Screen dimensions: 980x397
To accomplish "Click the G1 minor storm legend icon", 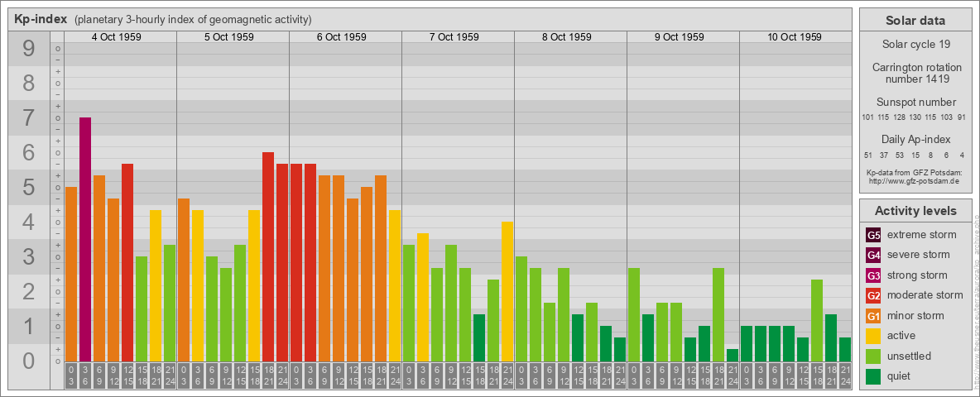I will (x=873, y=316).
